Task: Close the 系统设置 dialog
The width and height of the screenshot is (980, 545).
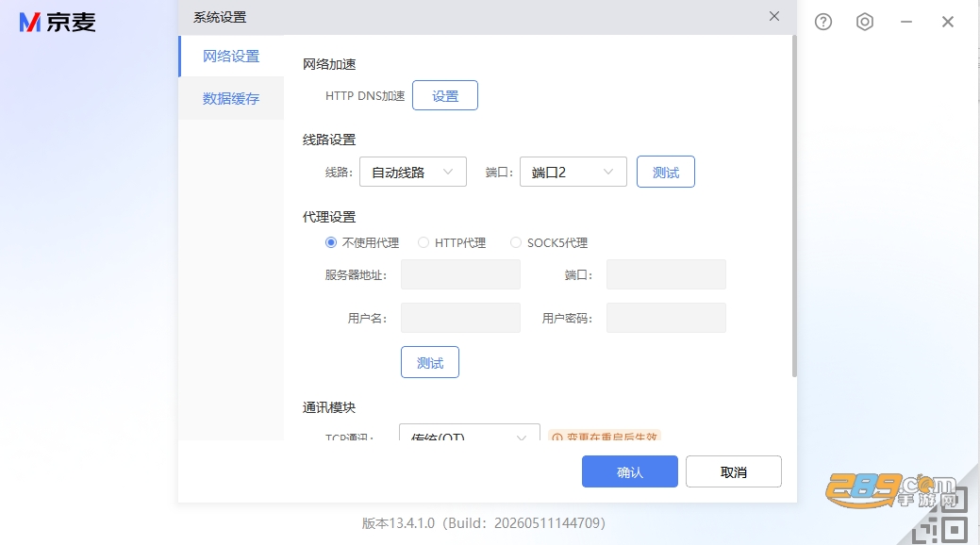Action: [774, 16]
